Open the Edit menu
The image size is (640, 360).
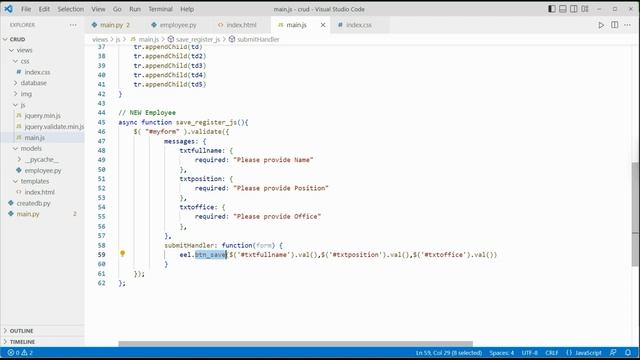coord(44,9)
